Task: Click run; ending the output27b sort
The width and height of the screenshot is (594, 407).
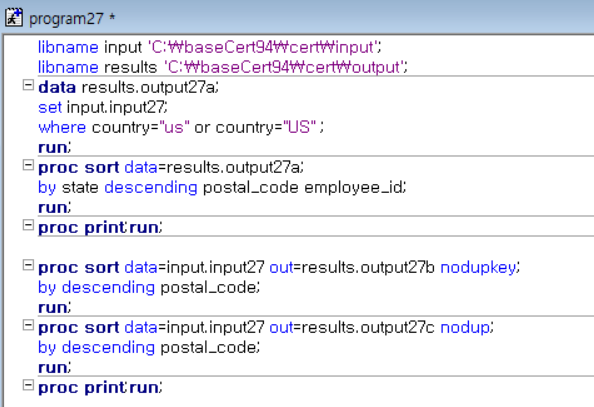Action: (x=55, y=307)
